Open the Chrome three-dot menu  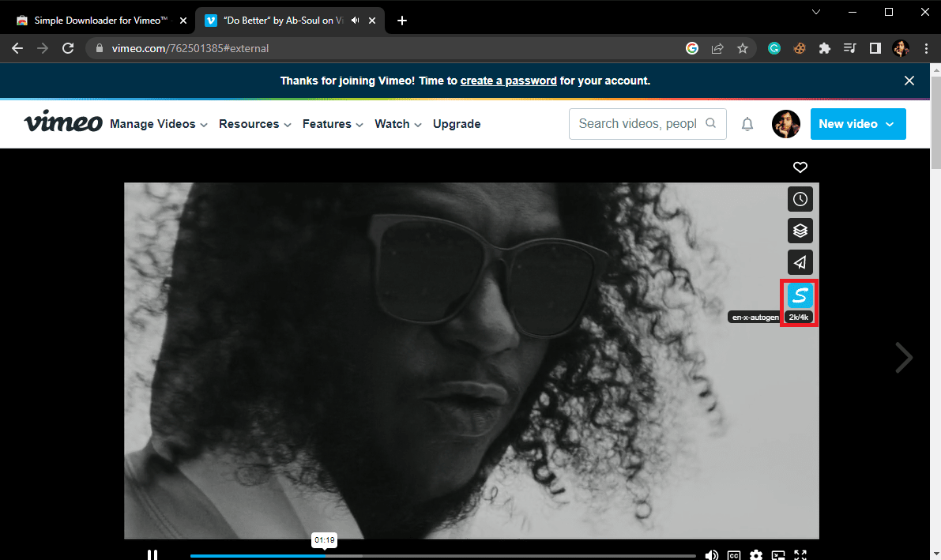[x=926, y=49]
